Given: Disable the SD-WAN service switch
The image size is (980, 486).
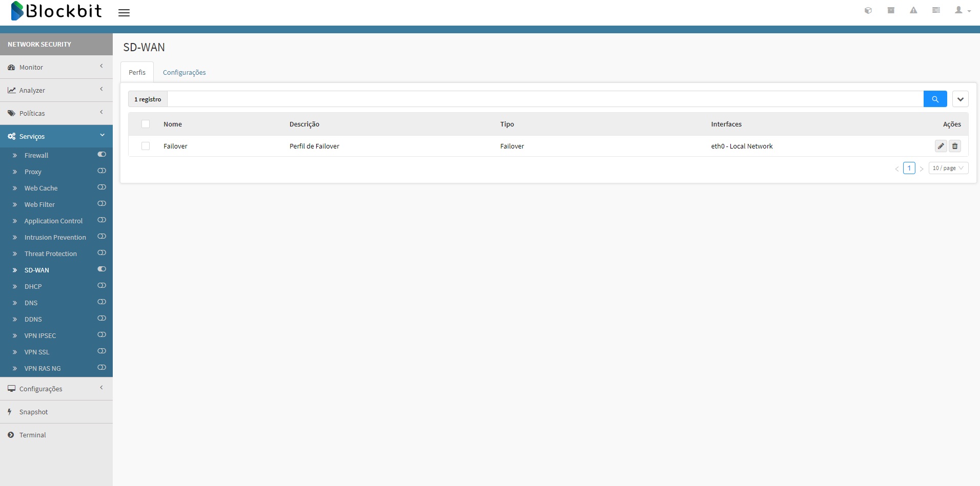Looking at the screenshot, I should (x=101, y=269).
